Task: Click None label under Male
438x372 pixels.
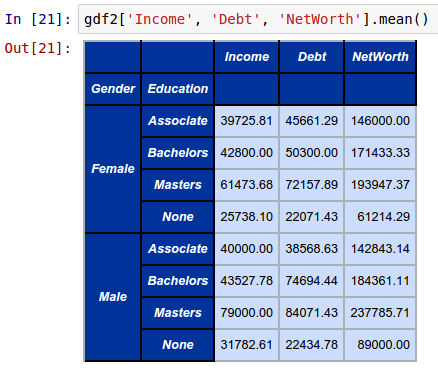Action: [178, 345]
